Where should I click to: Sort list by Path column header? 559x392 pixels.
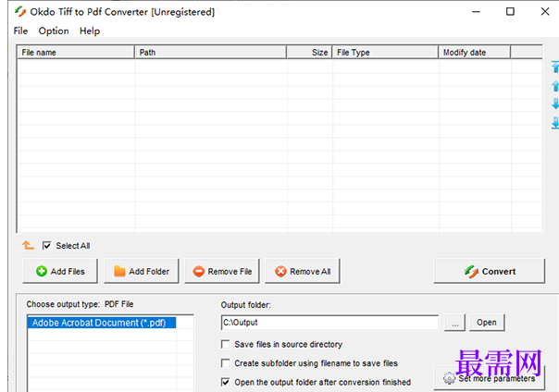210,53
